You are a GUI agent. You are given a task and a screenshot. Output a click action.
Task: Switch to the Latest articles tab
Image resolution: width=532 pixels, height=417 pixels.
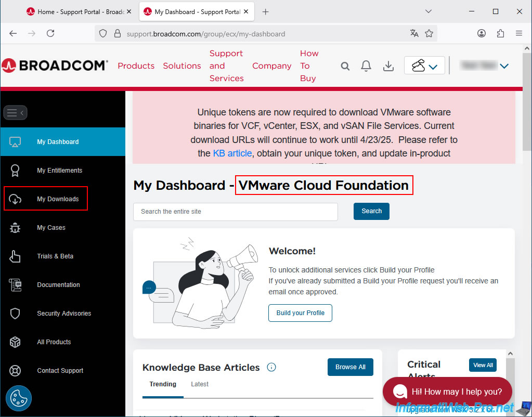(x=200, y=384)
